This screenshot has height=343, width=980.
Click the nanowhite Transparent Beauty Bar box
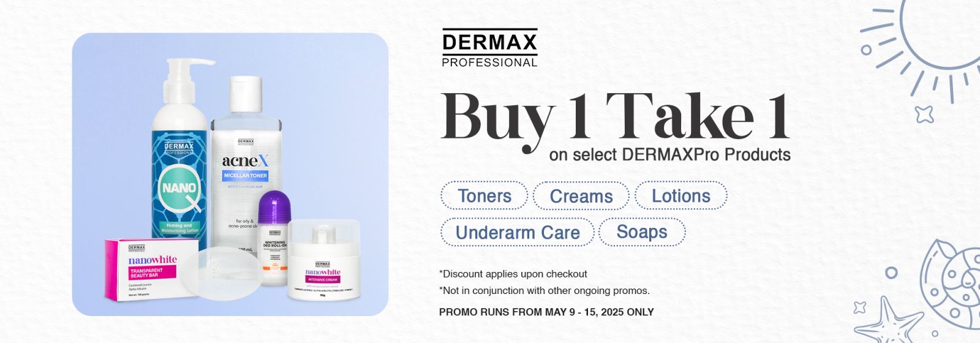click(x=152, y=270)
